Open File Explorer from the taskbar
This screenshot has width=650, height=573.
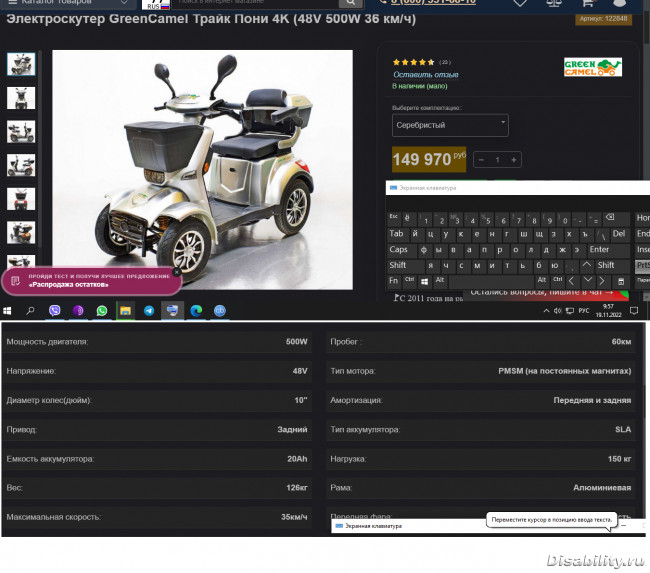click(125, 311)
